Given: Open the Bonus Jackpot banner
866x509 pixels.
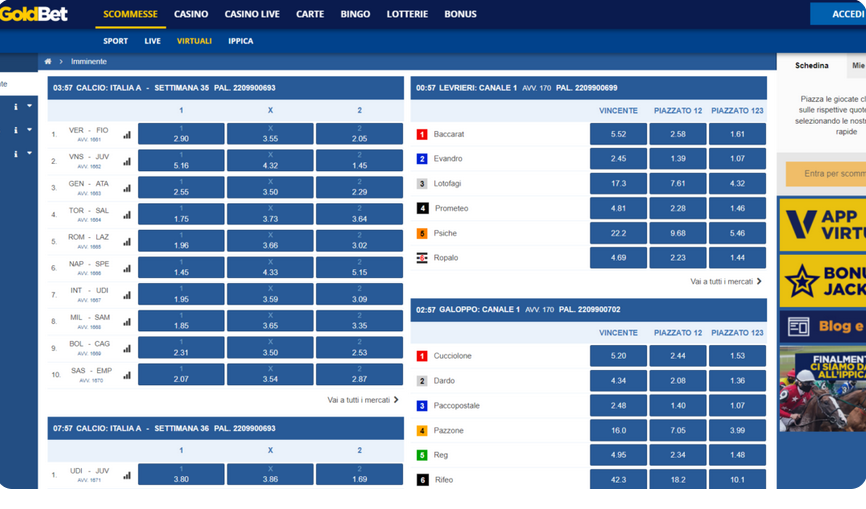Looking at the screenshot, I should [x=822, y=281].
